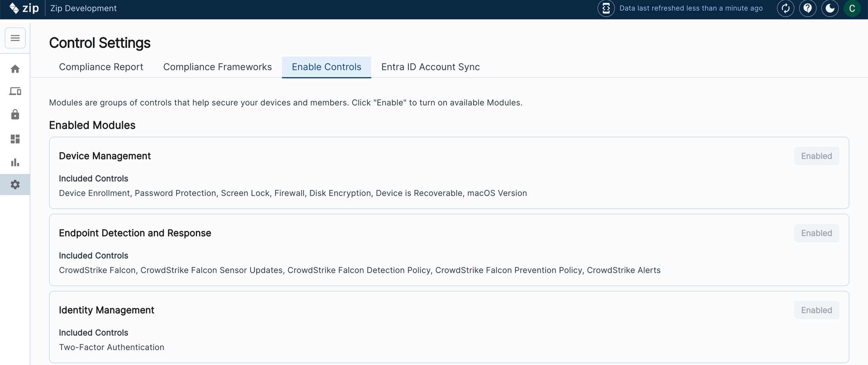Go to Home via sidebar icon
The height and width of the screenshot is (365, 868).
[15, 69]
